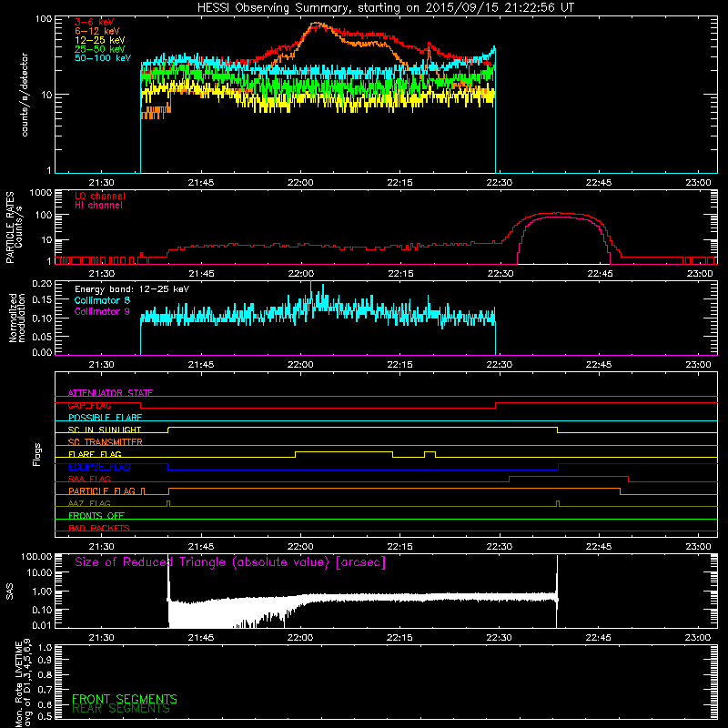Viewport: 728px width, 728px height.
Task: Select the 10.00 tick on the SAS axis
Action: [39, 573]
